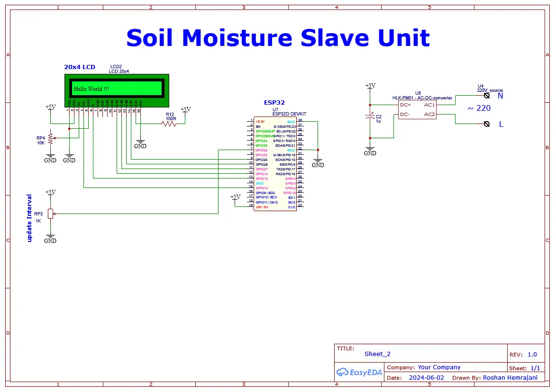Click the "~ 220" annotation

(479, 108)
